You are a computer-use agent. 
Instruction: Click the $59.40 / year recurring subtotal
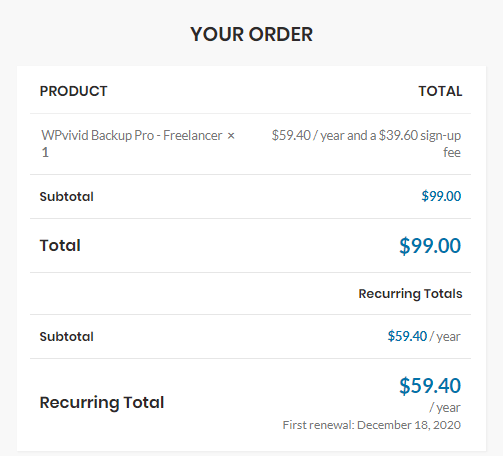(424, 336)
